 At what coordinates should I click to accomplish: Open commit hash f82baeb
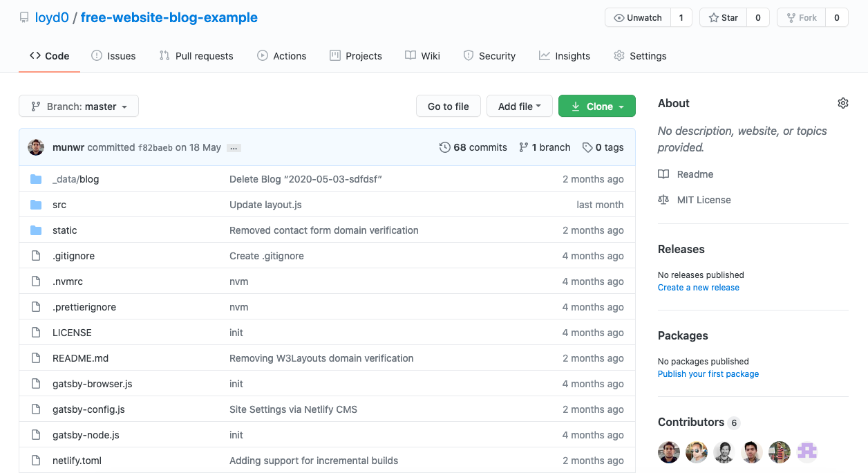(x=155, y=148)
